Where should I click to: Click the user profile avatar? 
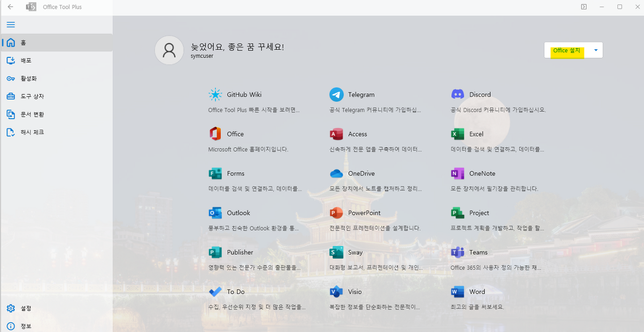(169, 50)
